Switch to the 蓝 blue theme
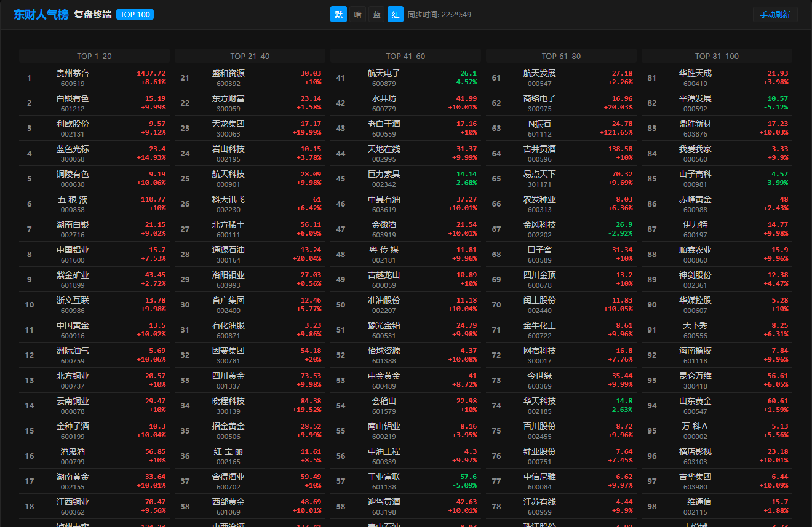 [x=376, y=14]
